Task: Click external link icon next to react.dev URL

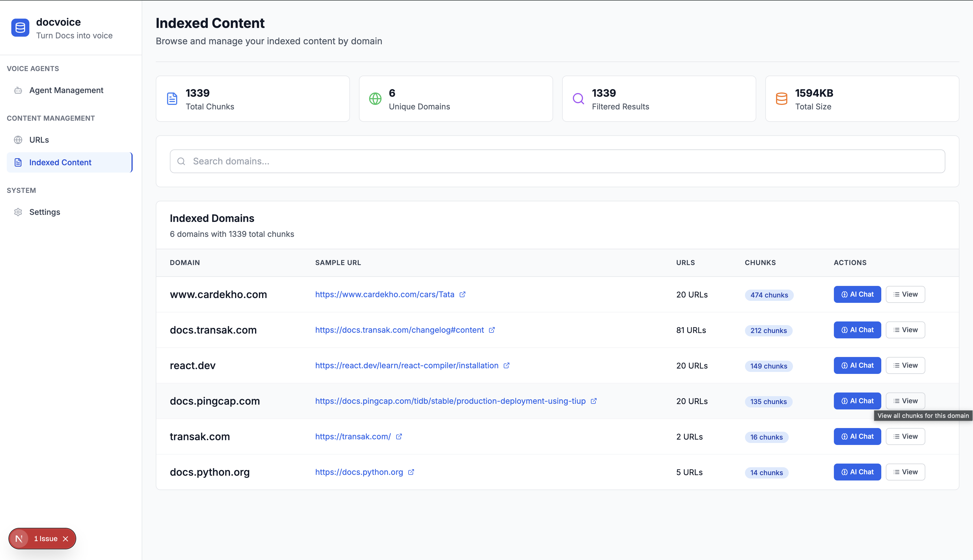Action: coord(507,365)
